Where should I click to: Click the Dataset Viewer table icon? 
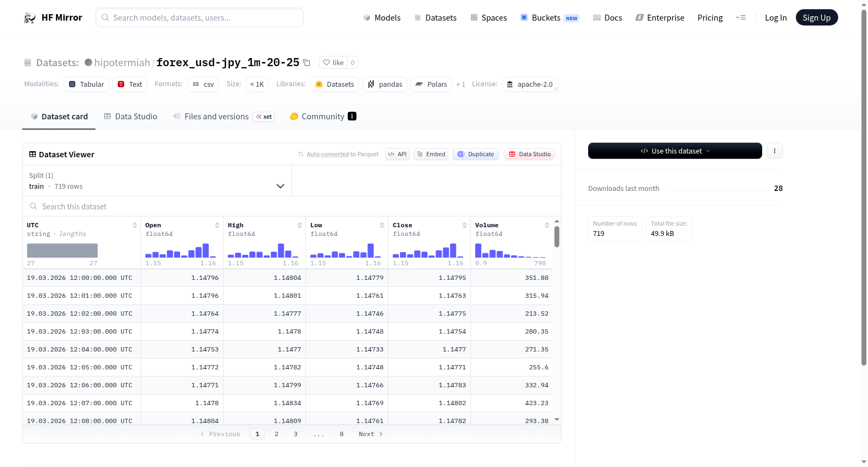coord(33,154)
